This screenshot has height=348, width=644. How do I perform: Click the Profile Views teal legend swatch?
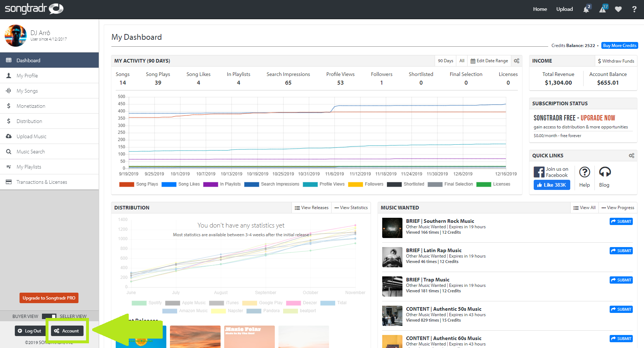click(310, 184)
